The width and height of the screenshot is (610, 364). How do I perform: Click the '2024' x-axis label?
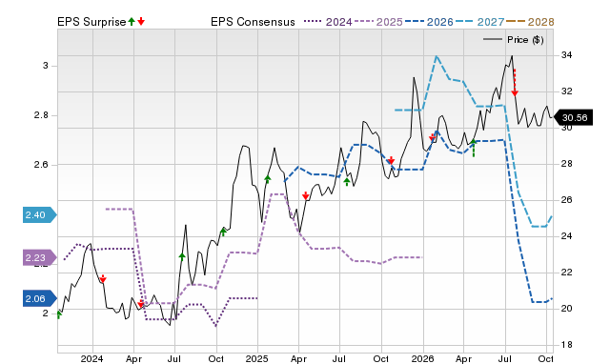pos(91,358)
